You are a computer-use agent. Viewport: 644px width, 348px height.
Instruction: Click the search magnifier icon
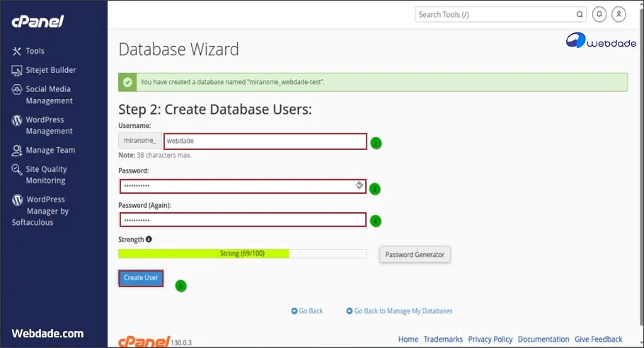point(580,14)
